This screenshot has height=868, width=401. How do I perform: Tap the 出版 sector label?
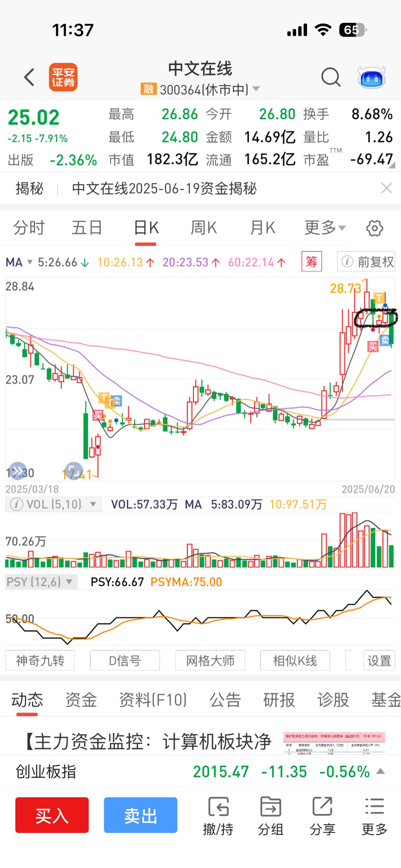point(21,160)
